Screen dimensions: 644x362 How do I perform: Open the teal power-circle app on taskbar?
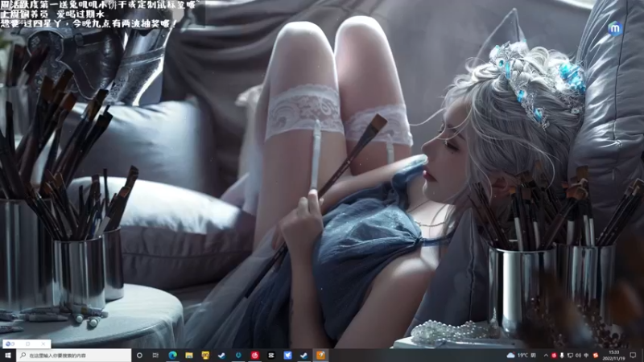(238, 356)
